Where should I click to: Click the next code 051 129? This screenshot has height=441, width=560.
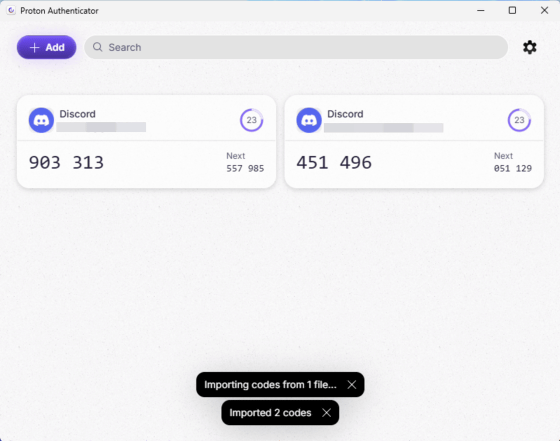point(513,168)
